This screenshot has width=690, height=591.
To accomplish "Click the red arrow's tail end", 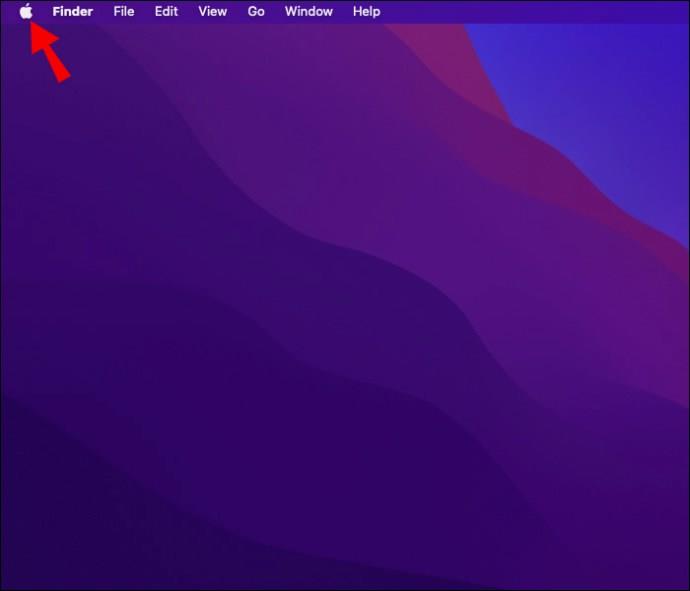I will tap(64, 77).
